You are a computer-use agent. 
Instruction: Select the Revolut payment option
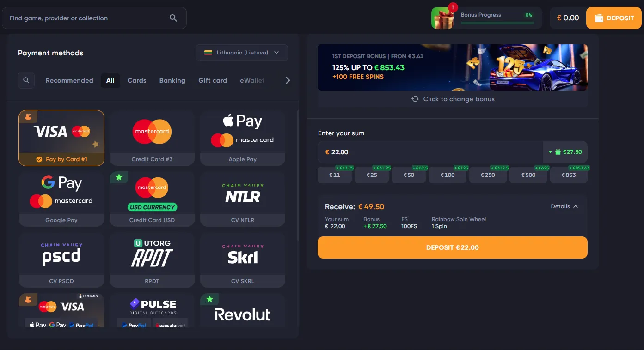pos(243,310)
